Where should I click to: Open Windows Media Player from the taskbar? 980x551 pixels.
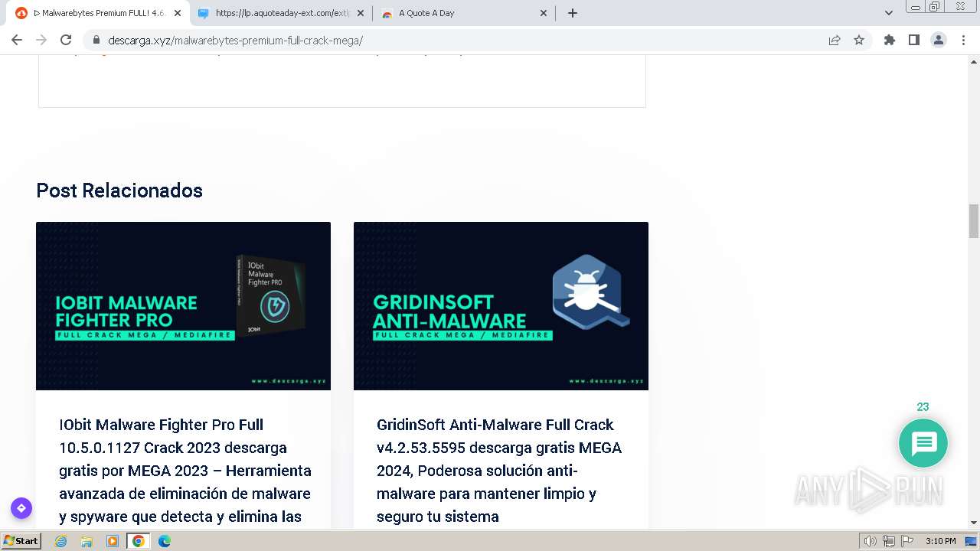[113, 541]
